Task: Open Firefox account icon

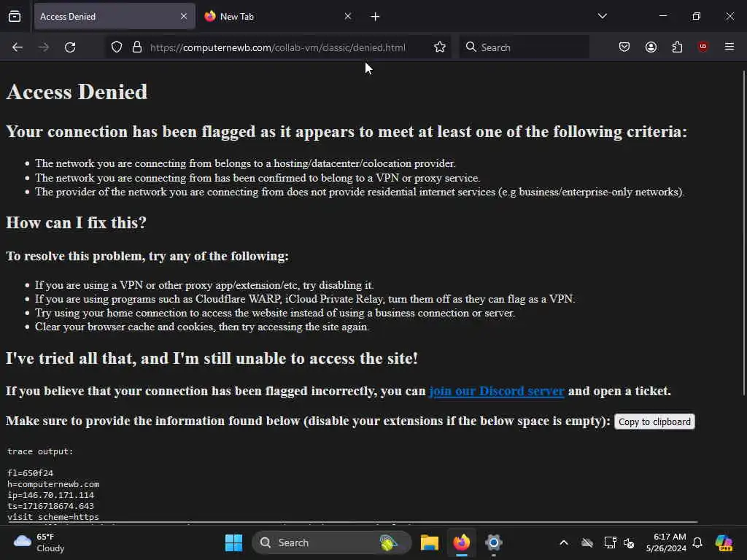Action: (651, 47)
